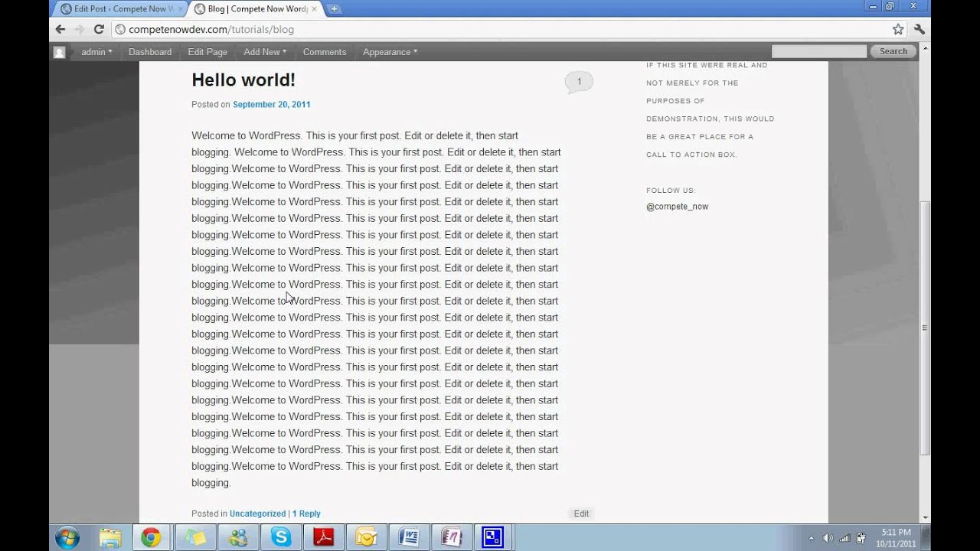Open the Chrome wrench settings menu
The width and height of the screenshot is (980, 551).
click(920, 29)
